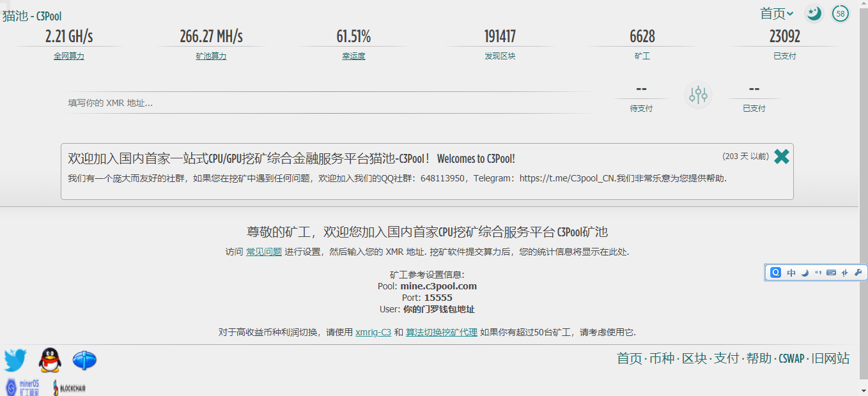
Task: Open the xmrig-C3 link
Action: click(x=373, y=332)
